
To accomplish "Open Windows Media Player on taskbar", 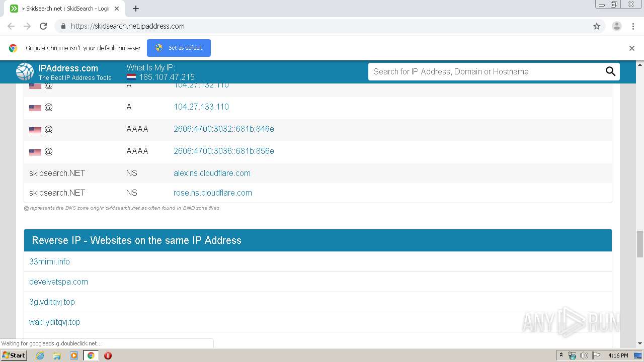I will pyautogui.click(x=74, y=355).
